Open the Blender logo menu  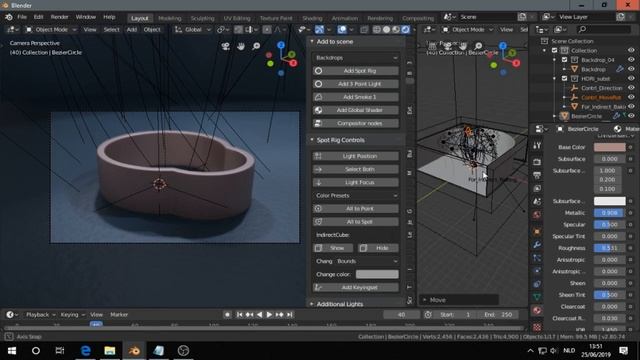9,17
